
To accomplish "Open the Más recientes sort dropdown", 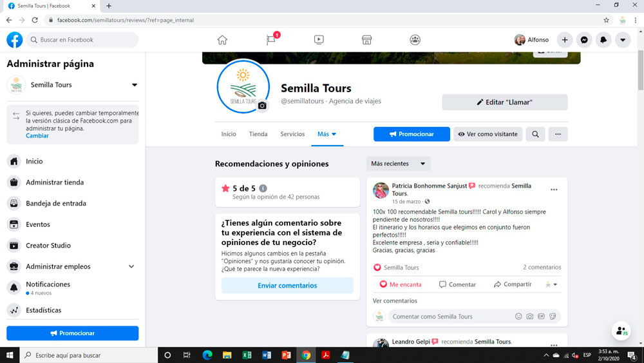I will tap(399, 164).
